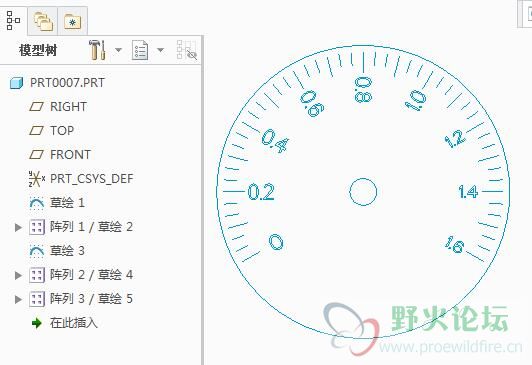This screenshot has width=532, height=365.
Task: Switch to the Model Tree tab
Action: coord(14,20)
